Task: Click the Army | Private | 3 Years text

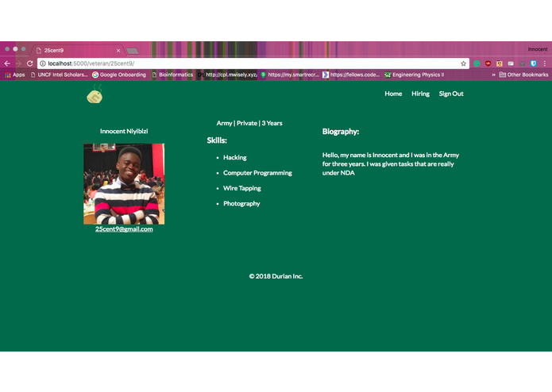Action: tap(249, 124)
